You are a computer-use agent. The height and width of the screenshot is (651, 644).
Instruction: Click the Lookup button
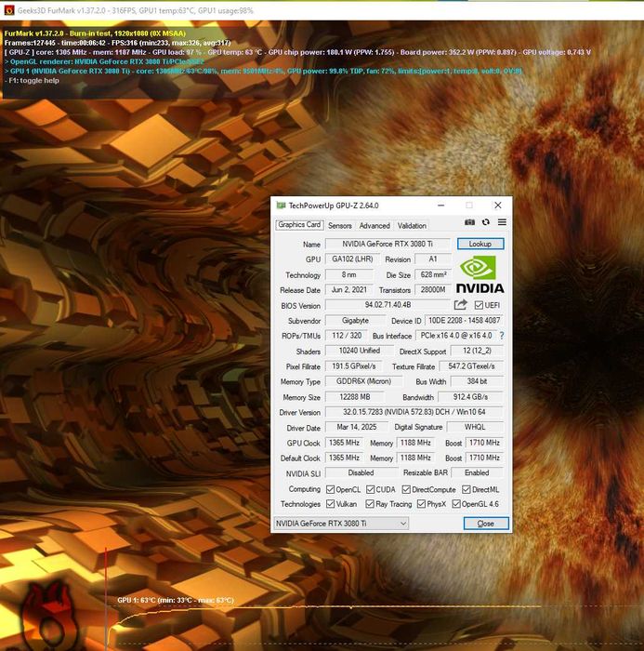point(480,244)
